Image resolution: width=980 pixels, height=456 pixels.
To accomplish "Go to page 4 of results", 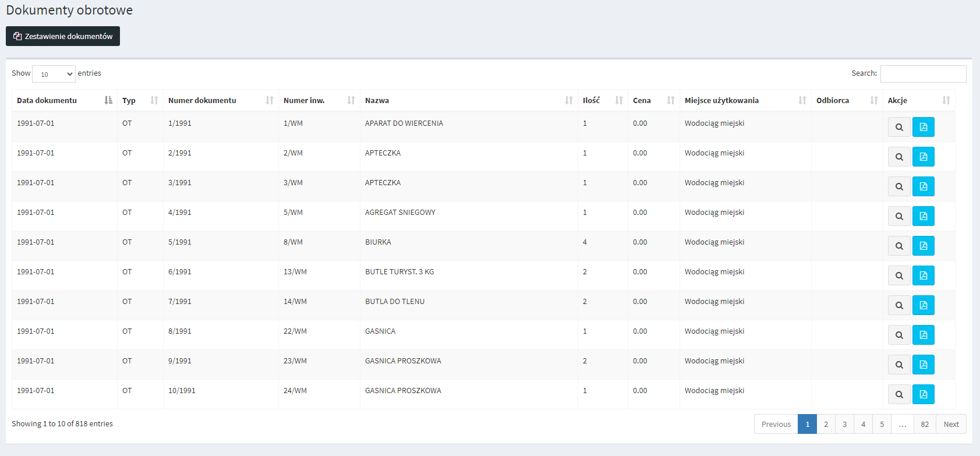I will pyautogui.click(x=863, y=424).
